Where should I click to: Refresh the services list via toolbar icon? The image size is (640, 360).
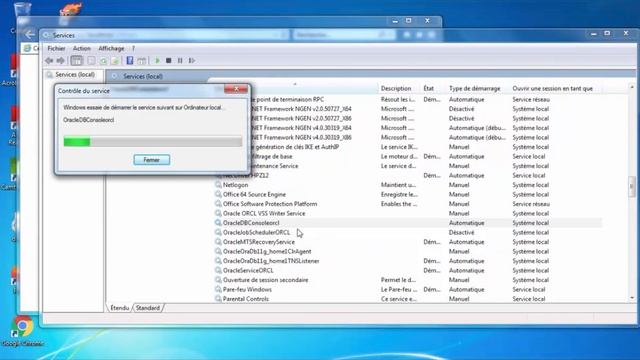click(x=103, y=61)
